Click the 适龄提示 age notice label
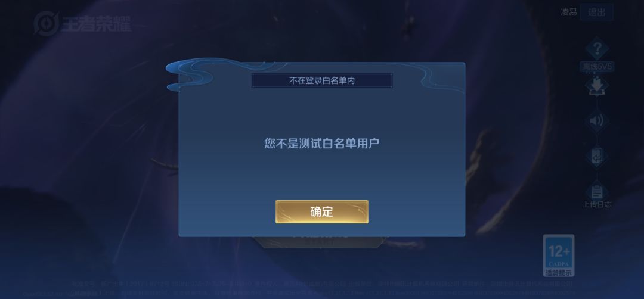 click(559, 272)
